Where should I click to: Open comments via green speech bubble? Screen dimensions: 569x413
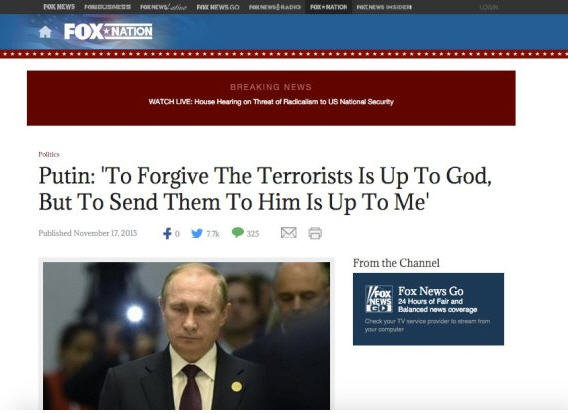238,232
